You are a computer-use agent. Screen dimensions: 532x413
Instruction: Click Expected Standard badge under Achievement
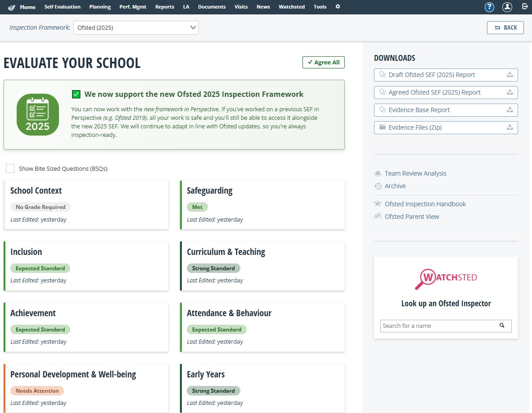[40, 329]
